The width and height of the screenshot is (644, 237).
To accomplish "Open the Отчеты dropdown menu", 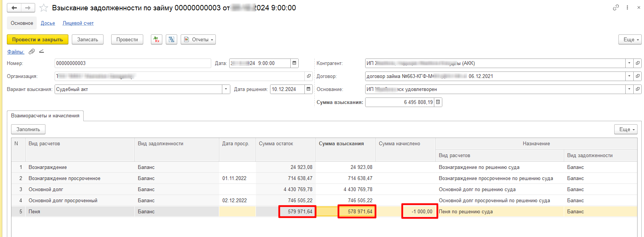I will coord(198,39).
